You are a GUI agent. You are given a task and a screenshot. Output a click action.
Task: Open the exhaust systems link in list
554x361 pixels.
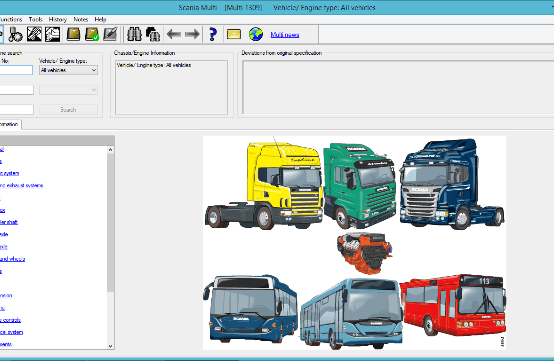click(22, 185)
